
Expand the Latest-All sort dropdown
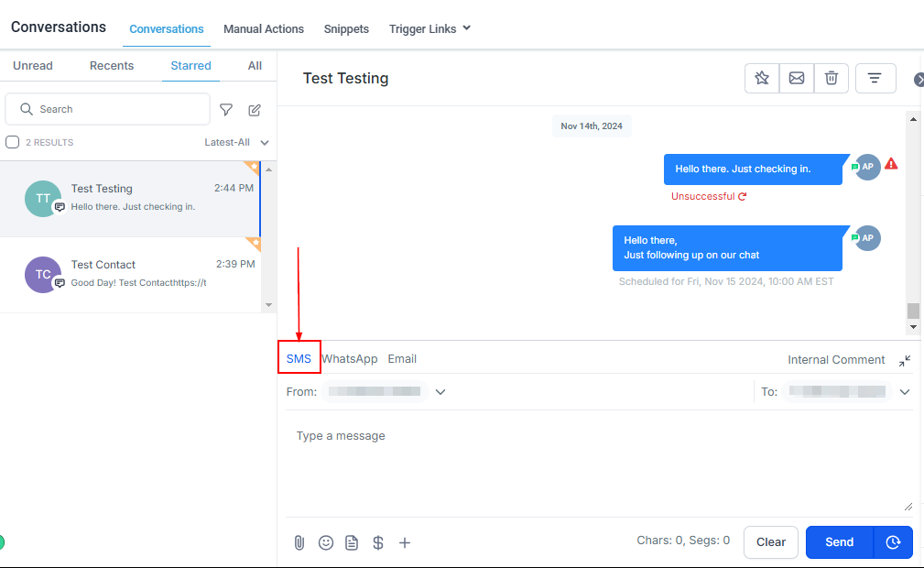point(236,142)
